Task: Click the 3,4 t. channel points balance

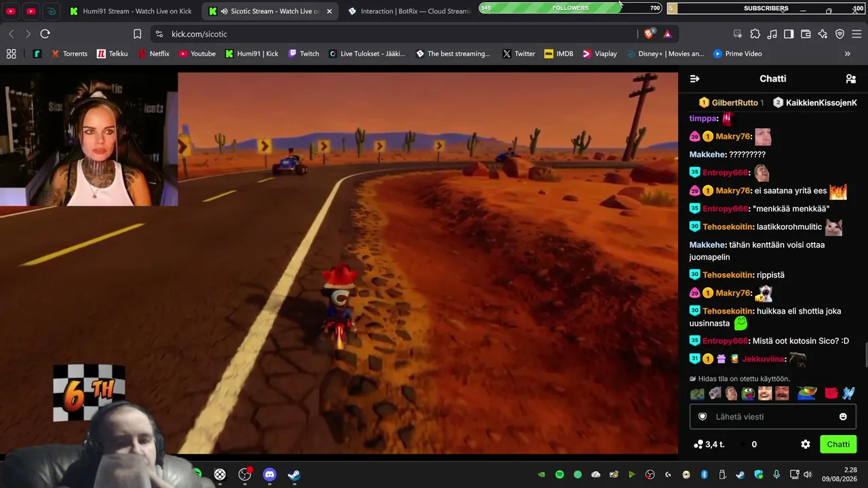Action: coord(709,445)
